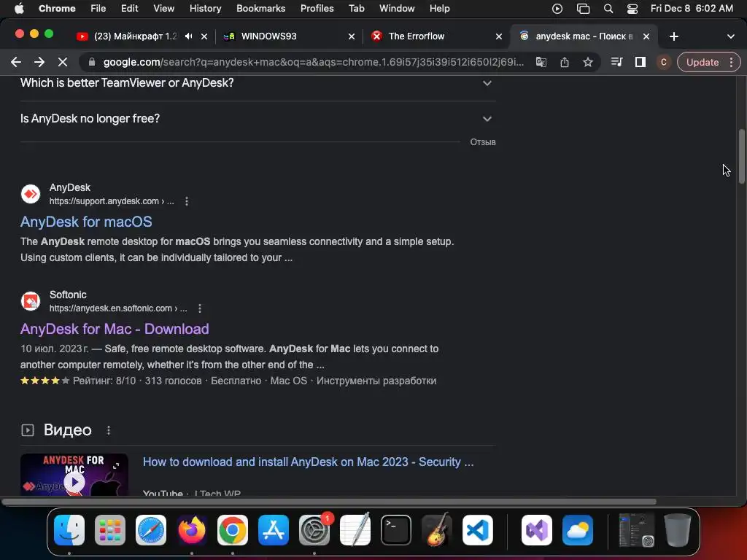Open Control Center in menu bar
Image resolution: width=747 pixels, height=560 pixels.
click(632, 9)
